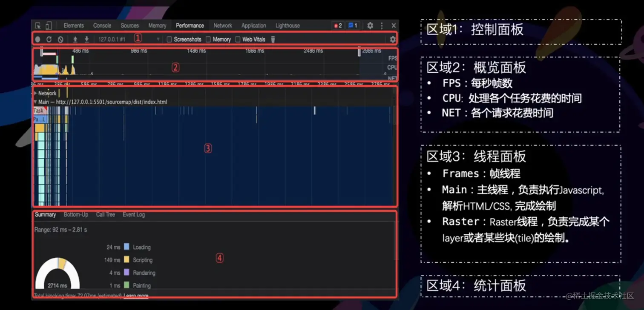The image size is (644, 310).
Task: Open the DevTools three-dot customize menu
Action: click(x=382, y=26)
